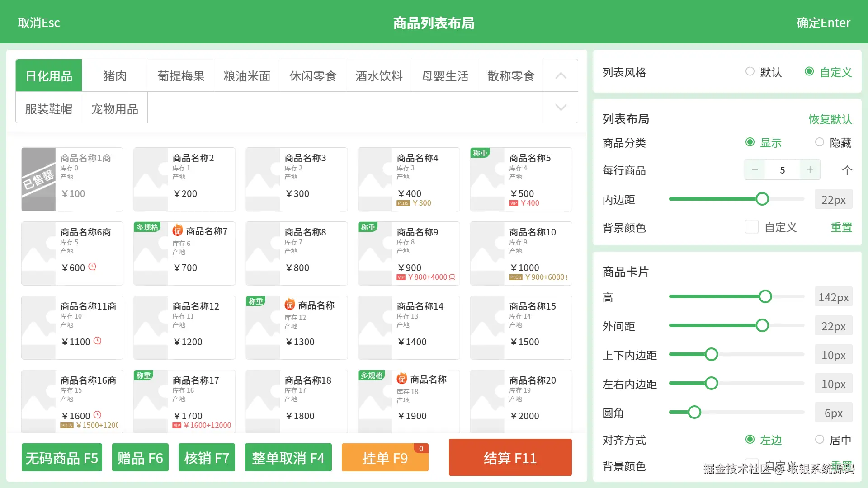Screen dimensions: 868x488
Task: Click the VIP price tag under ¥500
Action: [x=514, y=203]
